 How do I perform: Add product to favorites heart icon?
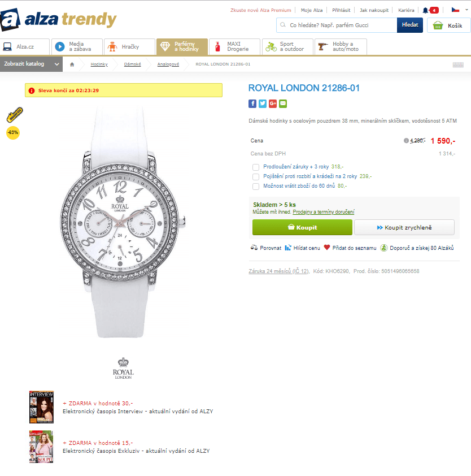326,248
